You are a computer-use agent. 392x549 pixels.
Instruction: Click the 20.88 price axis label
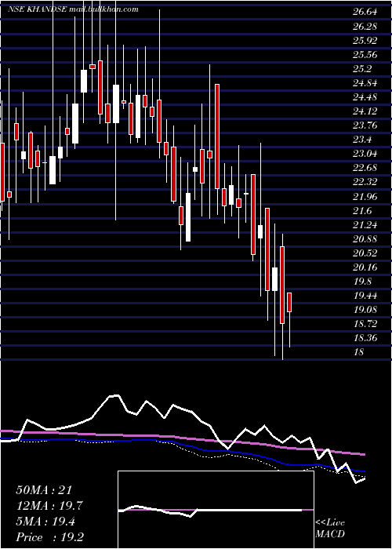[365, 239]
